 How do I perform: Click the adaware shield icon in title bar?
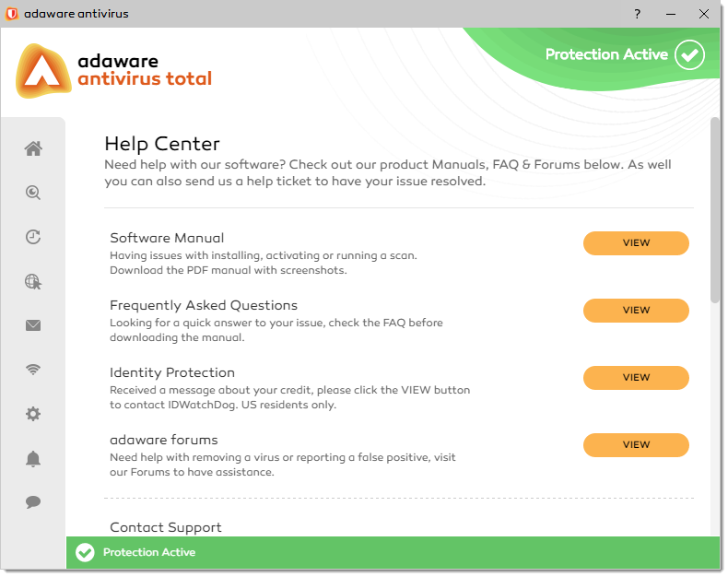tap(12, 14)
